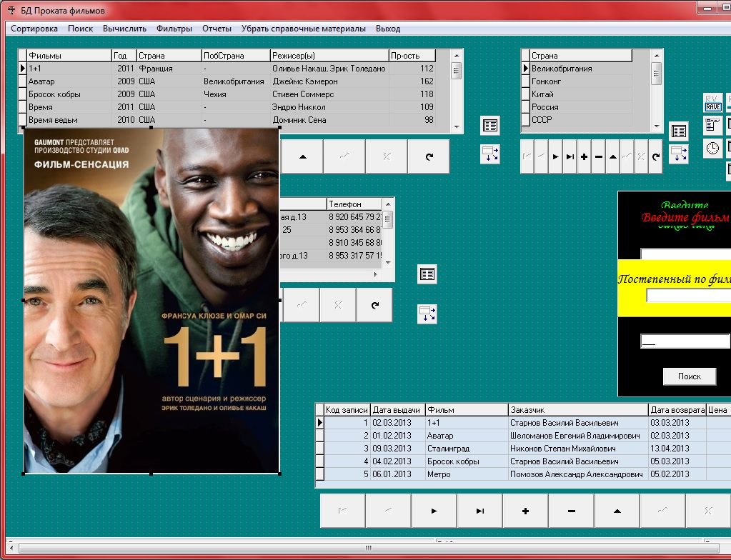Viewport: 731px width, 560px height.
Task: Click Edit arrow in the rentals navigator
Action: click(x=617, y=511)
